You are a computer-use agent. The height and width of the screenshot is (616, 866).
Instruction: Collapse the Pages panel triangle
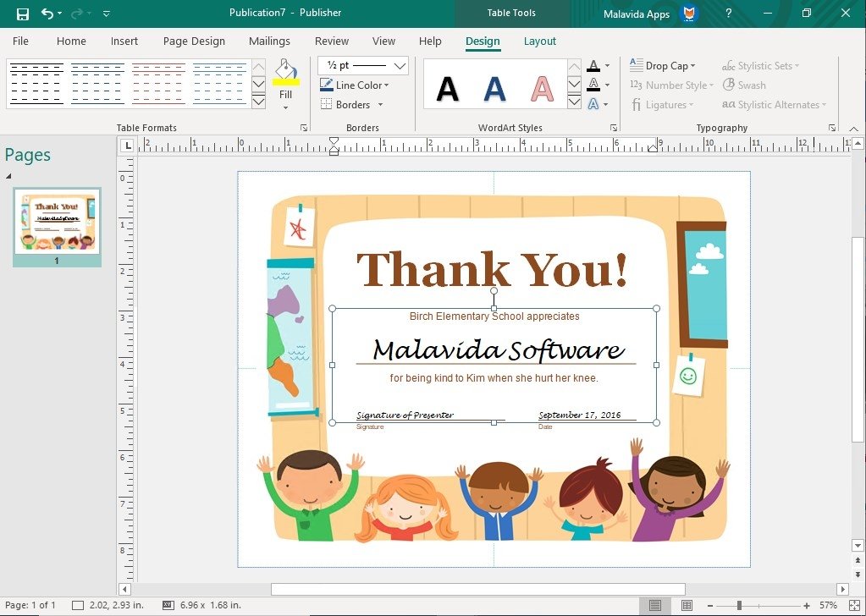[x=8, y=176]
